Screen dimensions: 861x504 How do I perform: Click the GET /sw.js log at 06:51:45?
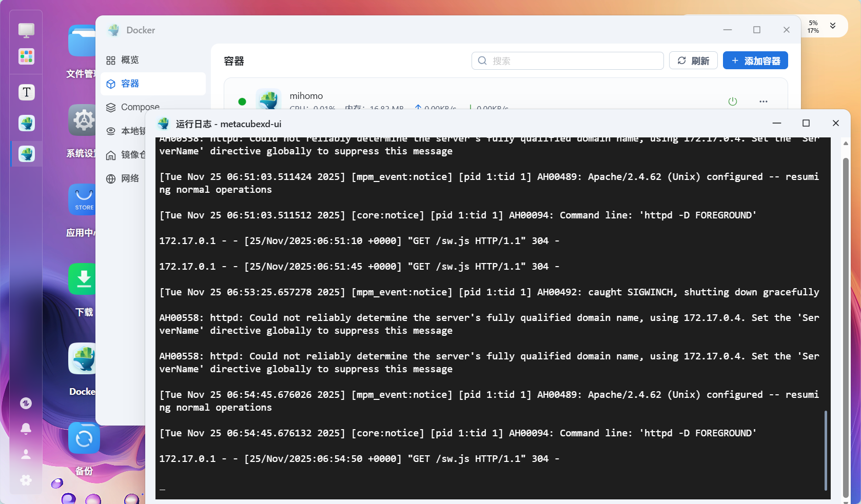[x=359, y=267]
